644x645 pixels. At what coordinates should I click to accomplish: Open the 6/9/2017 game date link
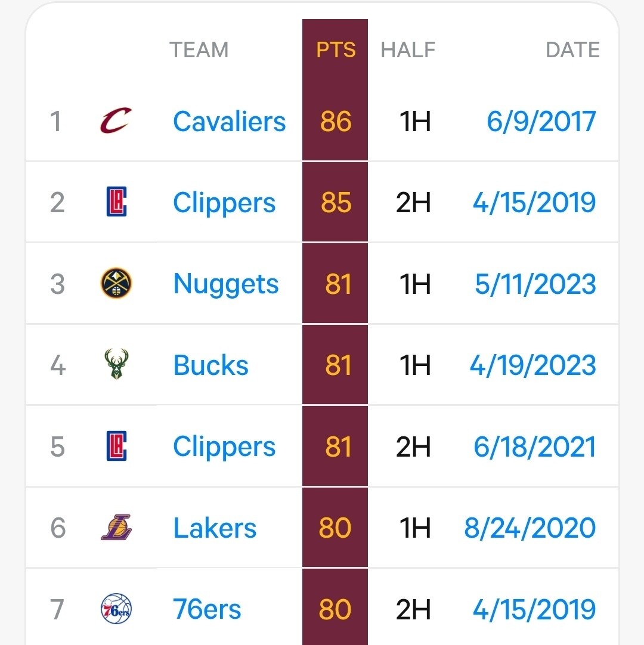coord(541,122)
